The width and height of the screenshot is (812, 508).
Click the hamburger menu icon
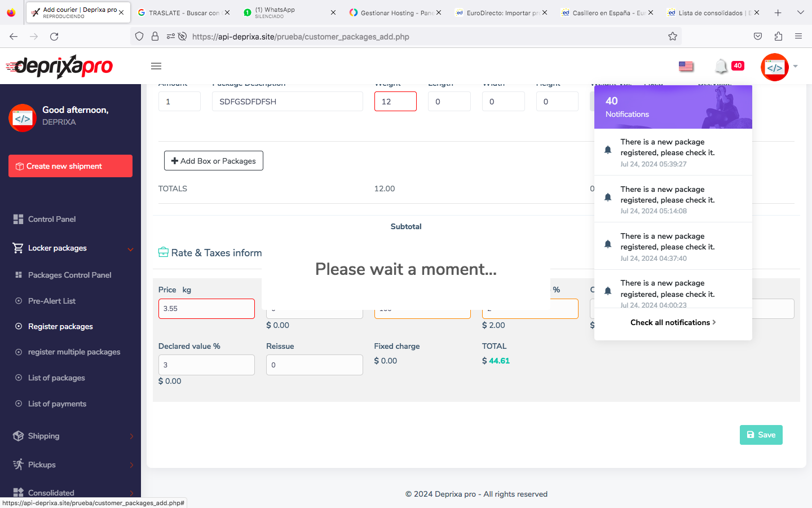(x=156, y=66)
